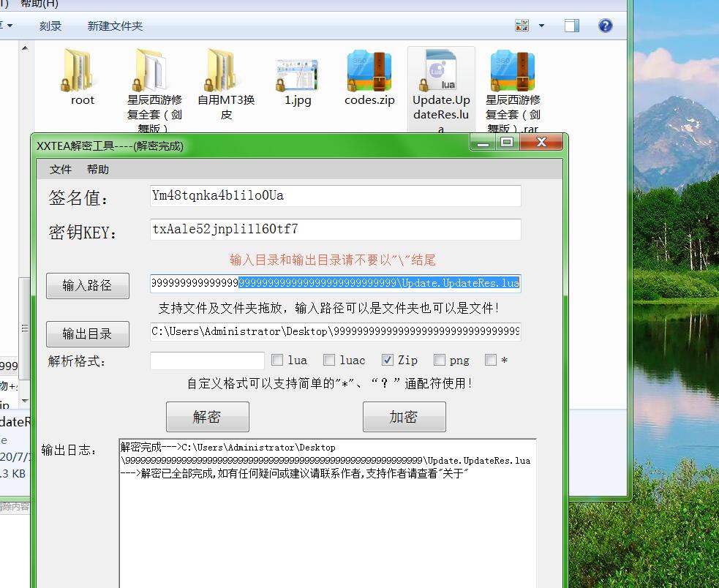
Task: Click the 加密 encrypt button
Action: coord(404,416)
